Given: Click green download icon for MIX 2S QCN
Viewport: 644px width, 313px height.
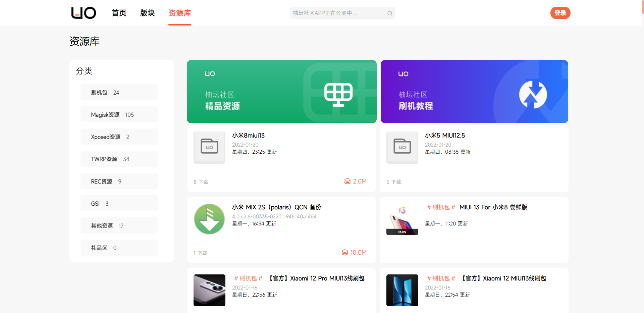Looking at the screenshot, I should coord(209,219).
